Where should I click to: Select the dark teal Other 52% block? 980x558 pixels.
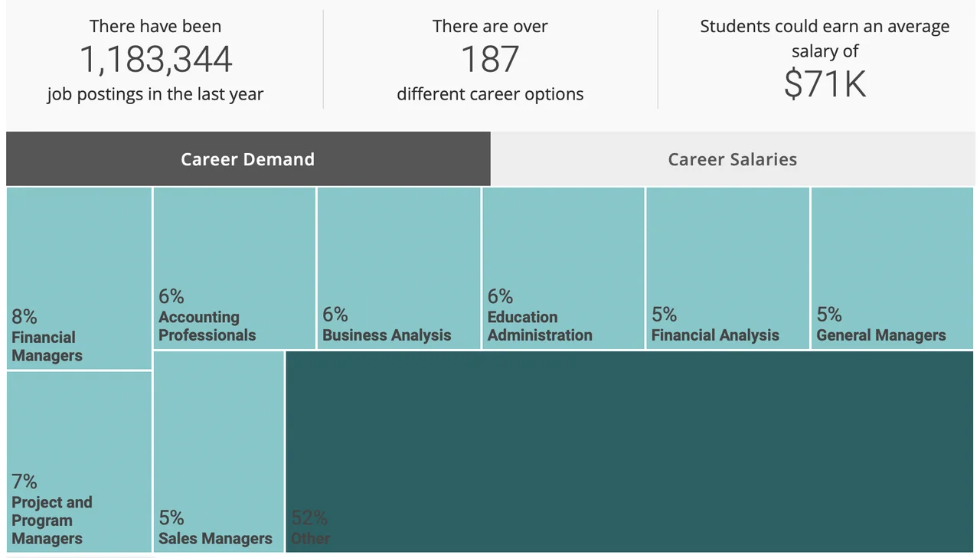[629, 452]
